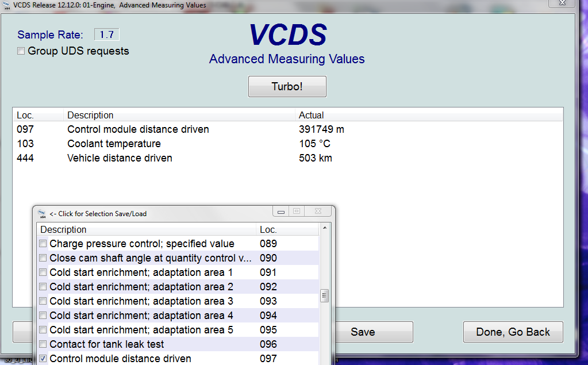Click the selection Save/Load icon in popup
This screenshot has width=588, height=365.
tap(42, 214)
